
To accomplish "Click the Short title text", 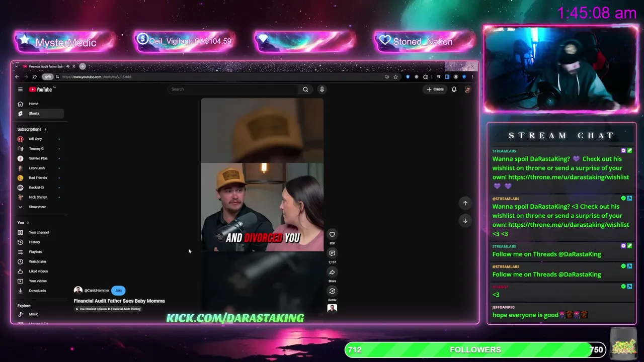I will pyautogui.click(x=119, y=301).
